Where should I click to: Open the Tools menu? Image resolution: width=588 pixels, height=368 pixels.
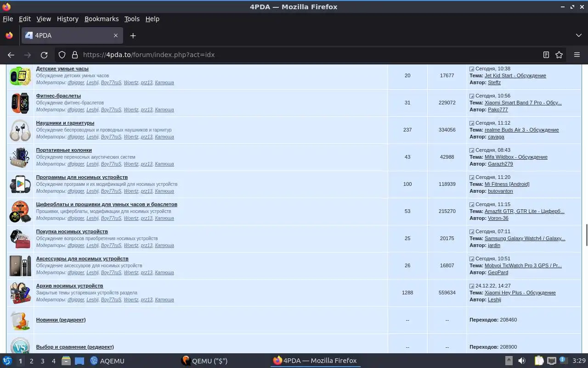pyautogui.click(x=132, y=19)
